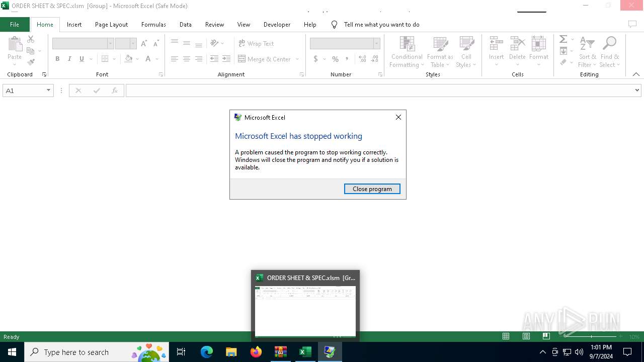The height and width of the screenshot is (362, 644).
Task: Open File Explorer from the taskbar
Action: 231,352
